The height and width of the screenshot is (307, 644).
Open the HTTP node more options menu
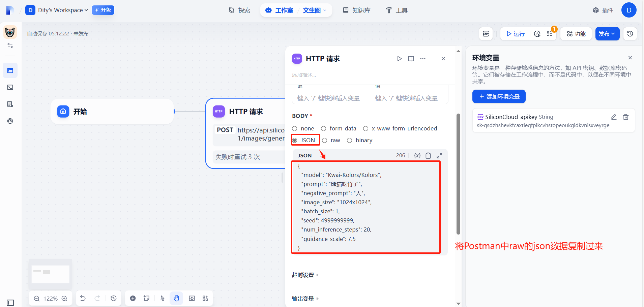pyautogui.click(x=423, y=59)
